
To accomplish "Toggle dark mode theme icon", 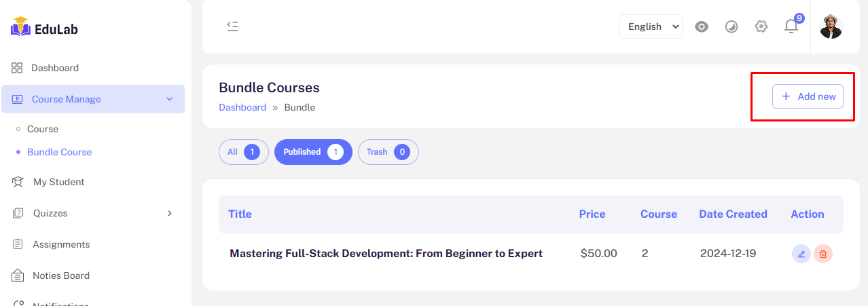I will pyautogui.click(x=731, y=26).
